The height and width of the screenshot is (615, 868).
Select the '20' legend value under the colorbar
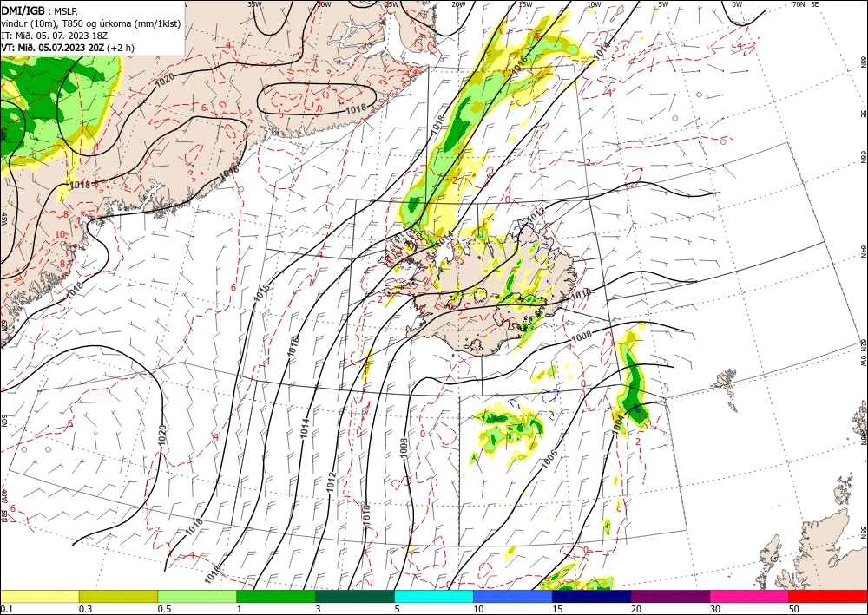click(x=636, y=609)
